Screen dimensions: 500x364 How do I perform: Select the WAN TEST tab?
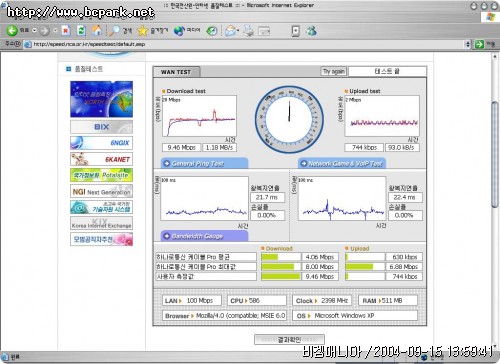click(x=176, y=72)
